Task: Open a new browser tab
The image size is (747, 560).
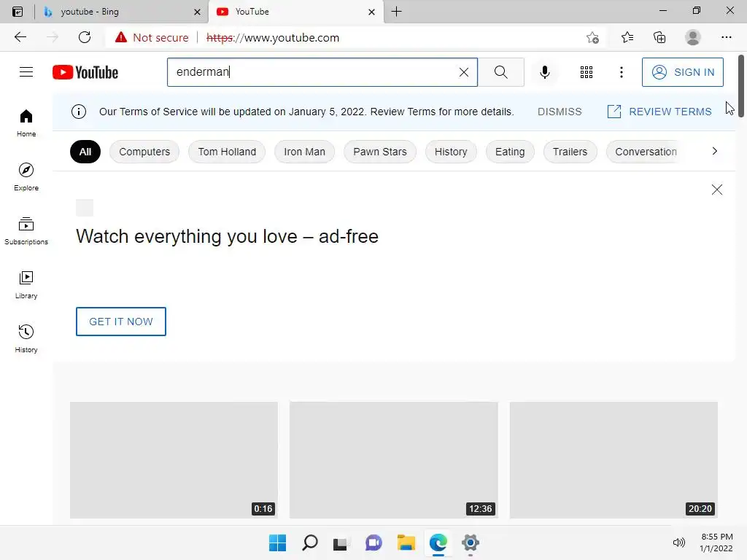Action: 396,12
